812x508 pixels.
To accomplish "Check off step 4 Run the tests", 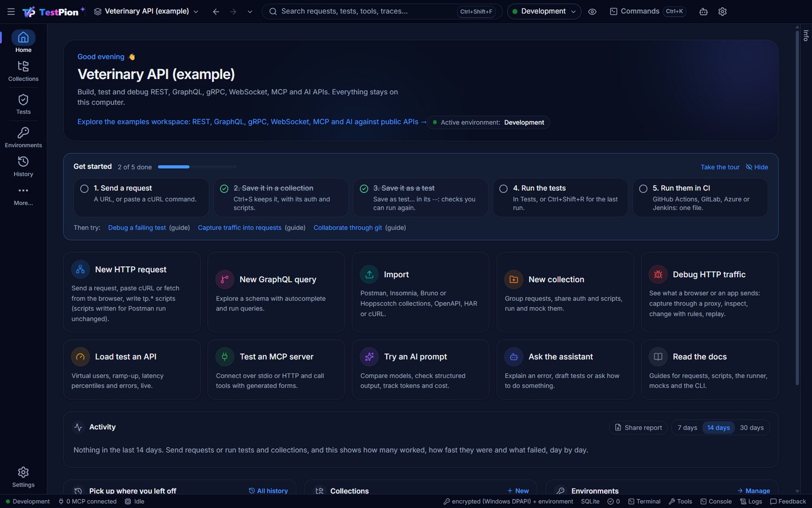I will [x=504, y=189].
